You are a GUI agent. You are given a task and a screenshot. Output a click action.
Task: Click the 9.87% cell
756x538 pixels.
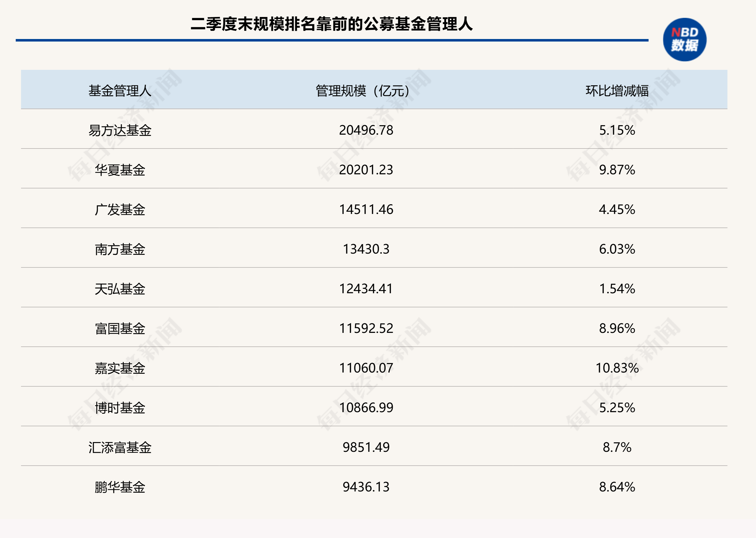(x=617, y=170)
